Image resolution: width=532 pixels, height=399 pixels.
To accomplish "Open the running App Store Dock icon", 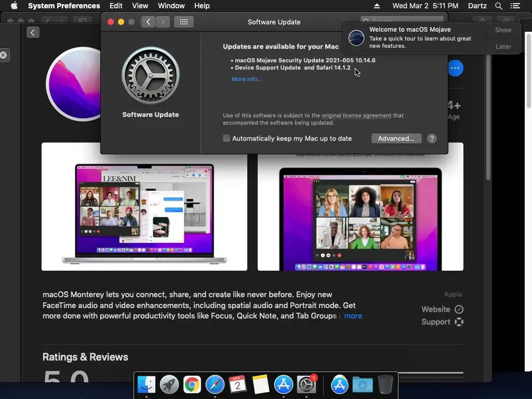I will click(x=283, y=385).
